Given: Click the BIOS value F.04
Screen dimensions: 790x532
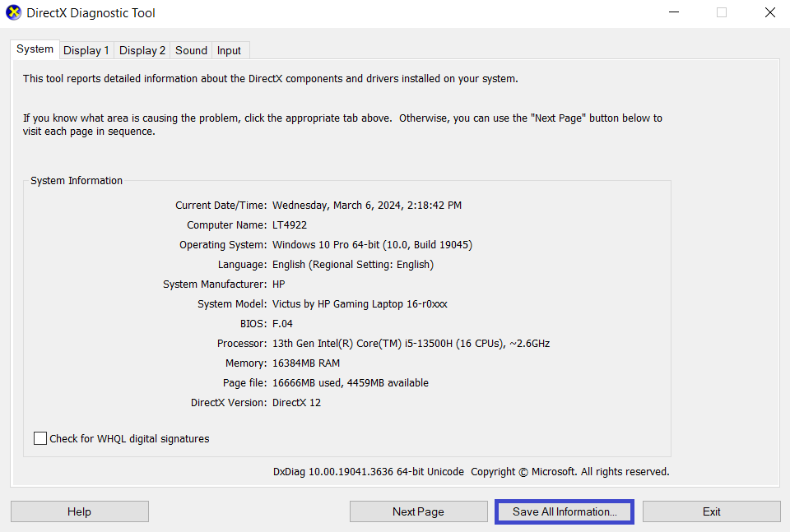Looking at the screenshot, I should tap(282, 324).
